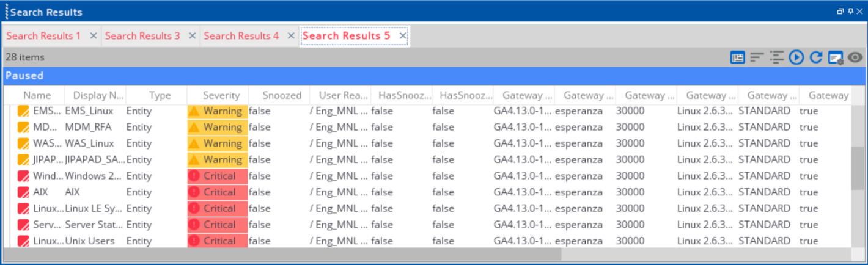This screenshot has width=868, height=265.
Task: Refresh the search results
Action: pos(815,57)
